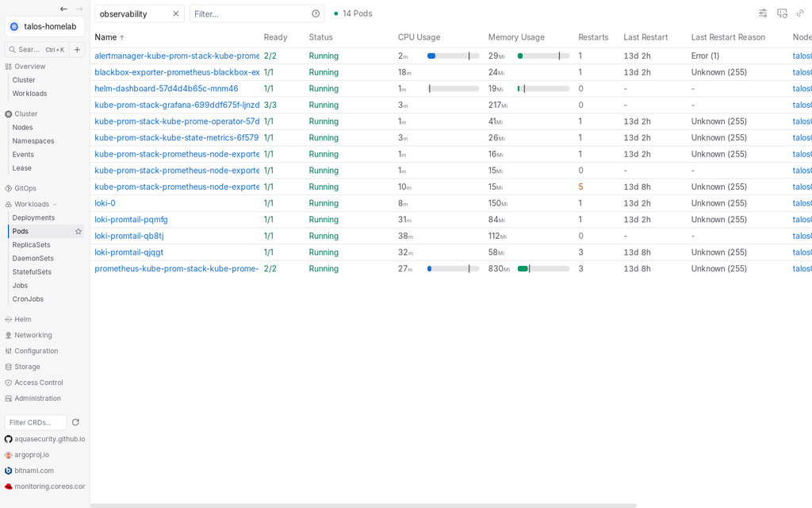
Task: Open the prometheus-kube-prom-stack pod link
Action: click(x=177, y=268)
